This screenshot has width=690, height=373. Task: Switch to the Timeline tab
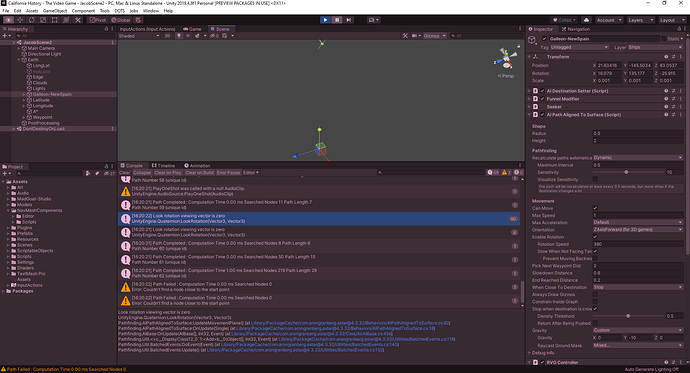click(163, 166)
